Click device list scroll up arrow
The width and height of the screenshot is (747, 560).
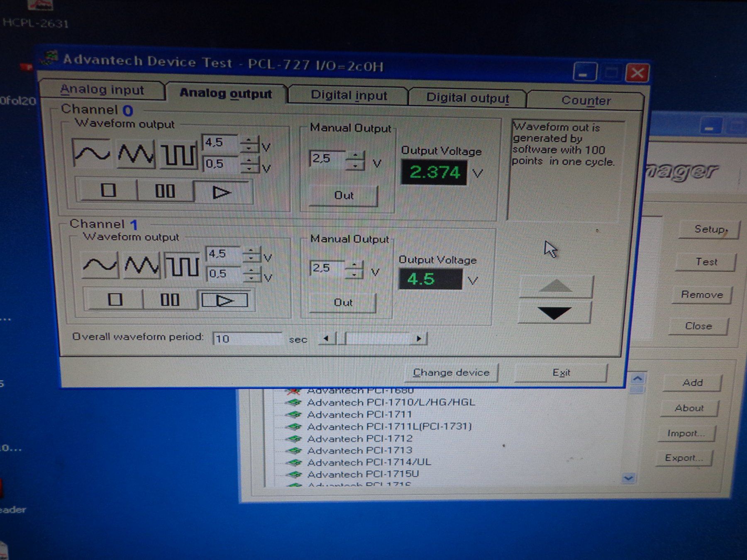click(x=637, y=378)
